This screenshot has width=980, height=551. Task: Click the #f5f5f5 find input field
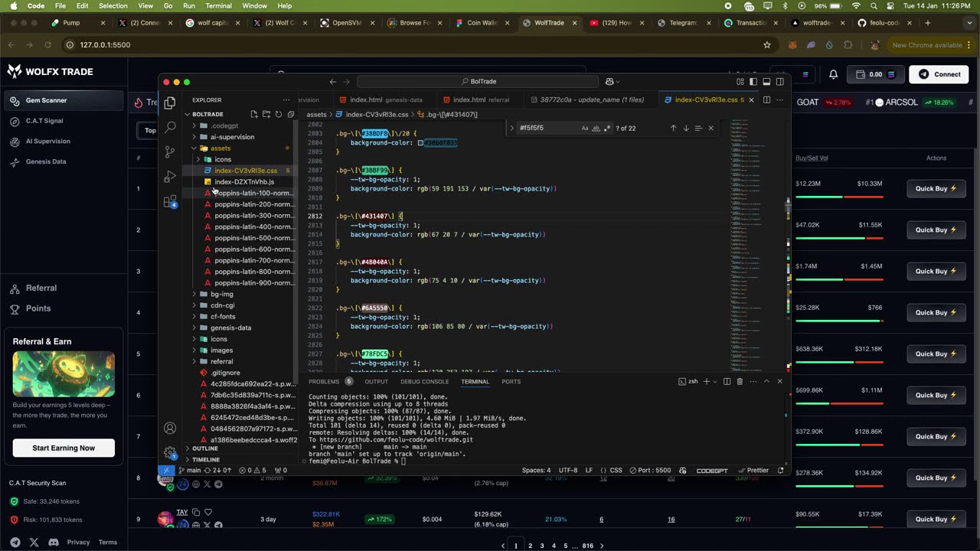coord(547,128)
